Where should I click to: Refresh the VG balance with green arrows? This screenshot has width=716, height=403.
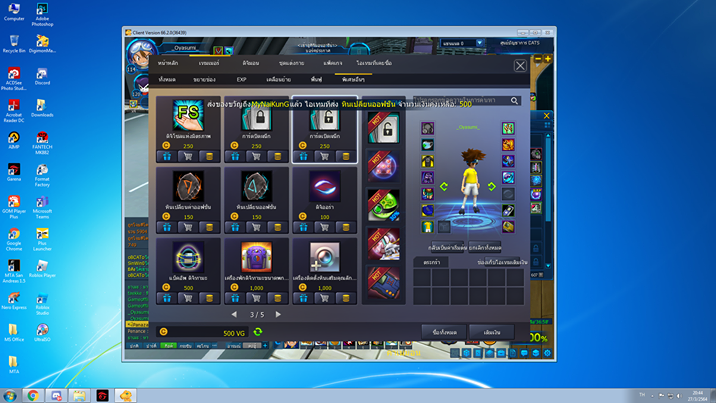[x=258, y=332]
